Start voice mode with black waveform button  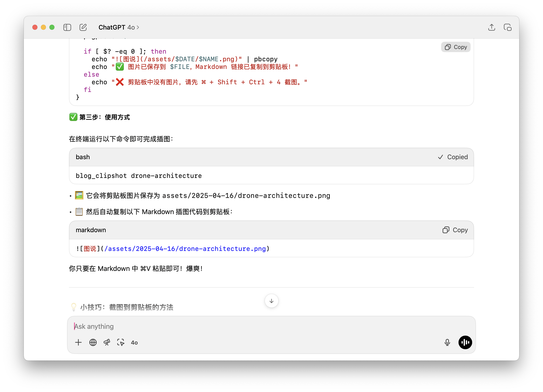[x=465, y=342]
